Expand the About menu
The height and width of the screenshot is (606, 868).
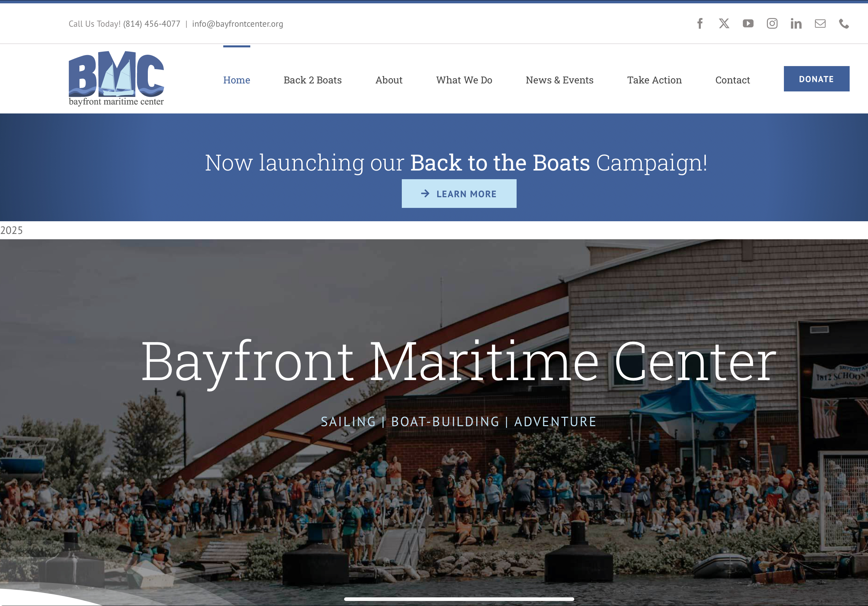[x=389, y=80]
